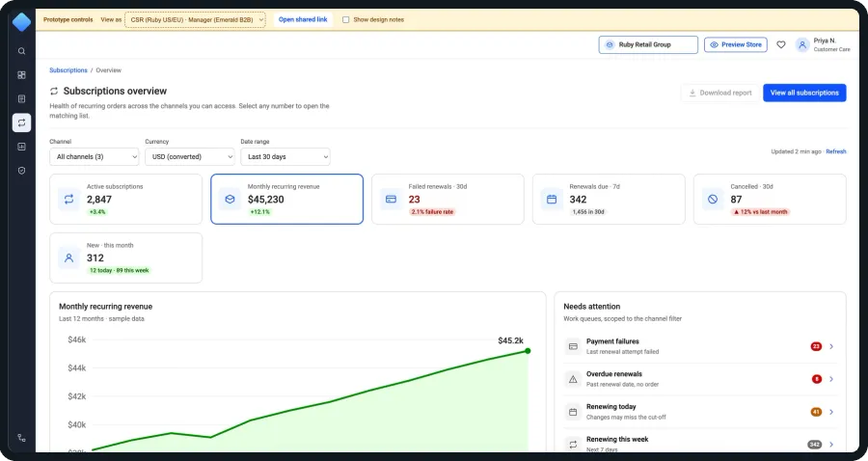Click the Renewals due calendar icon

point(552,200)
